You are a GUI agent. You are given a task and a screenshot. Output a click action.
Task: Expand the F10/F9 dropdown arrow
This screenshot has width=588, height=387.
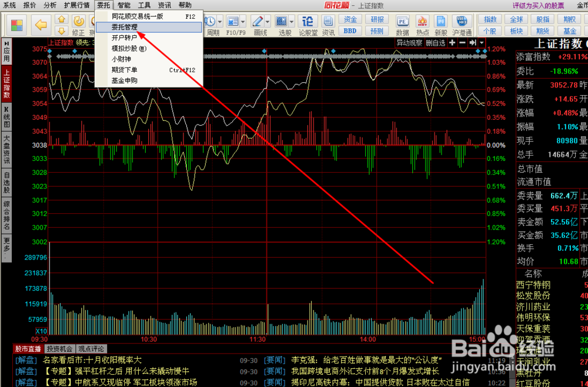(243, 21)
